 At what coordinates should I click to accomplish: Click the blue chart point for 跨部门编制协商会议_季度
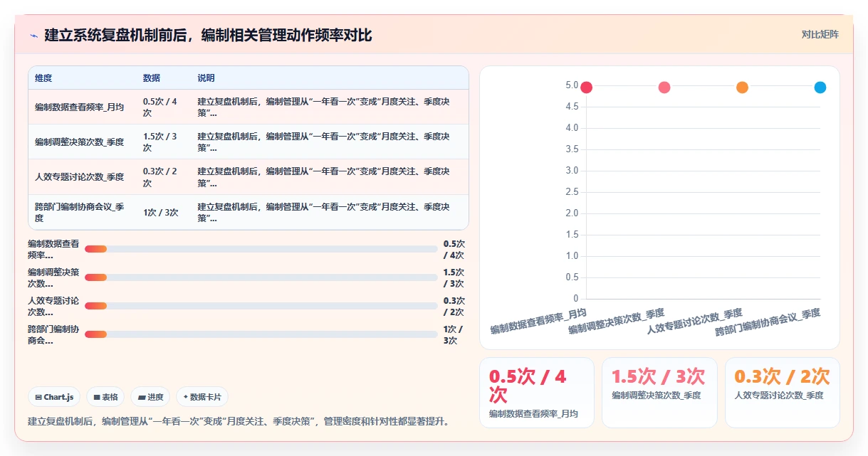[820, 88]
